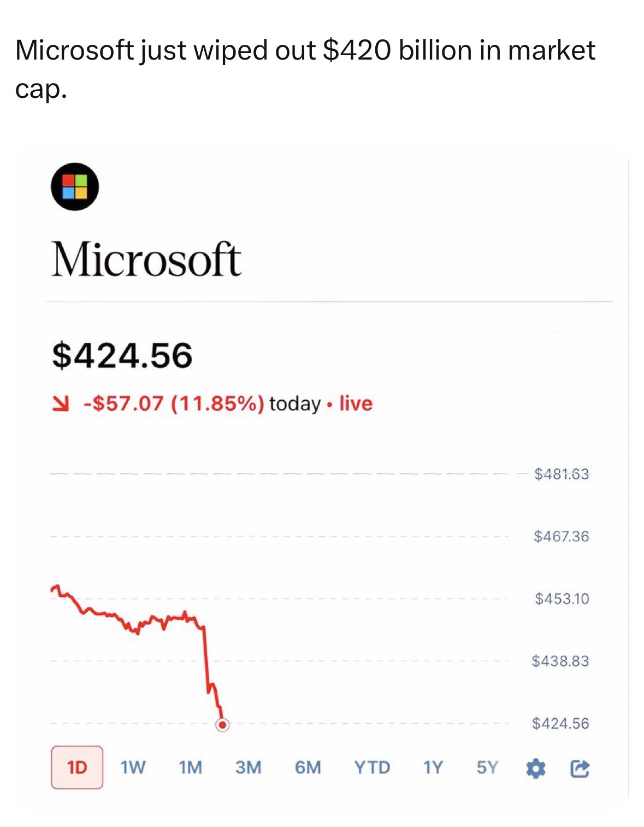The height and width of the screenshot is (827, 644).
Task: Click the current price dot on chart
Action: (x=222, y=725)
